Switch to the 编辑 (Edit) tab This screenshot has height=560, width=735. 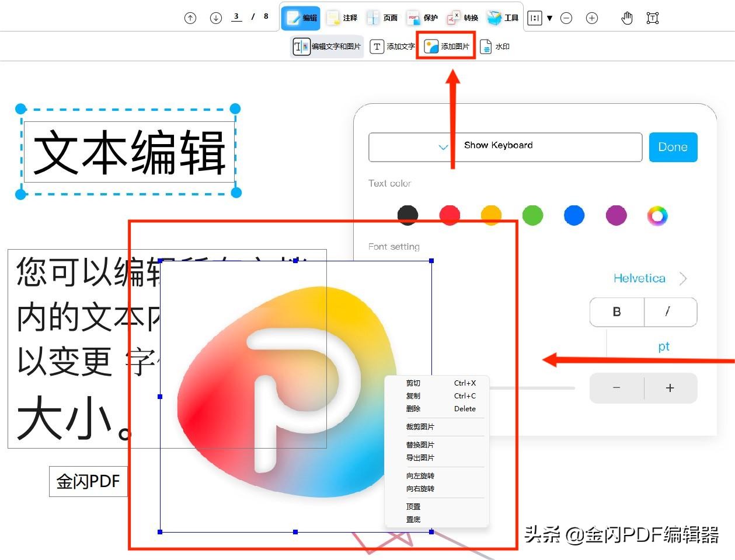[301, 17]
